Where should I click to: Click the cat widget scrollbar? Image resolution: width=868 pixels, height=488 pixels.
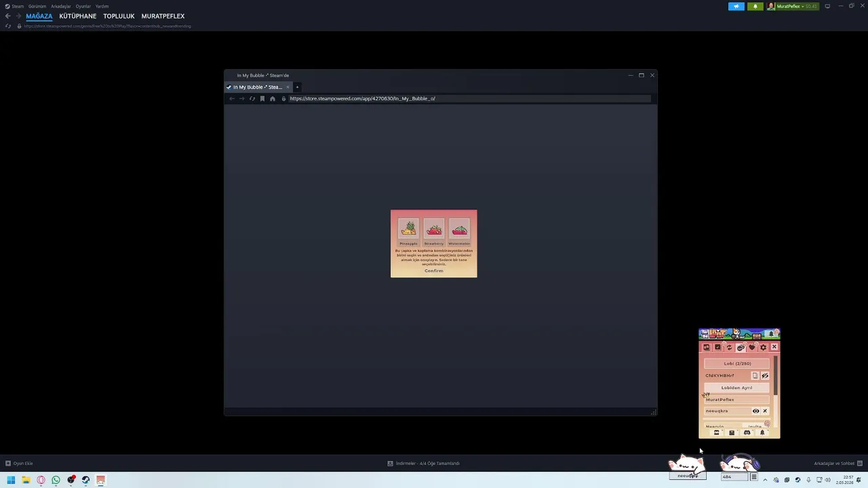775,376
